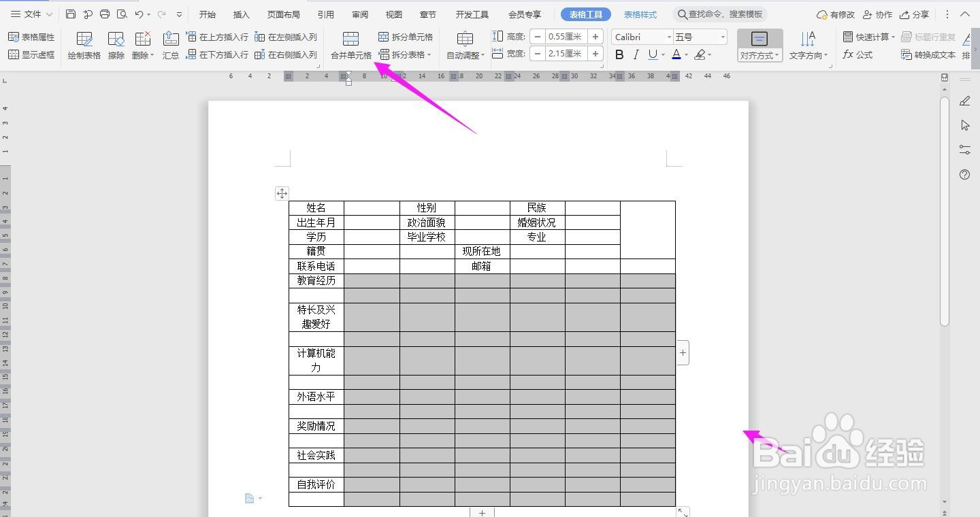Increase column width with plus button

(x=595, y=53)
